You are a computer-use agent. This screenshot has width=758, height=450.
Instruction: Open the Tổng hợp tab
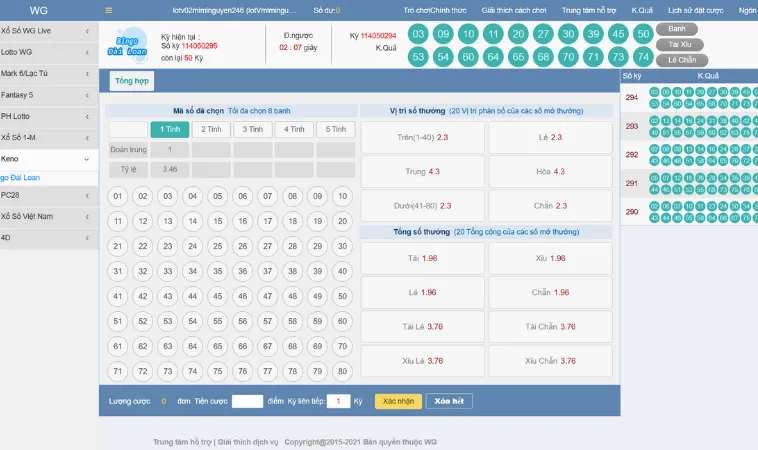pos(132,80)
